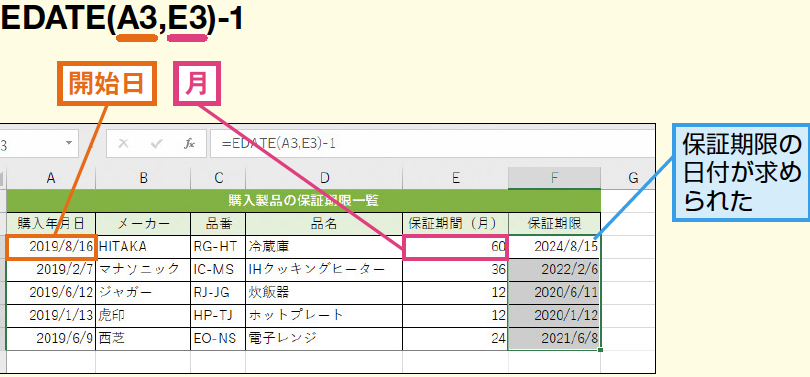Screen dimensions: 810x377
Task: Click the cancel X icon in formula bar
Action: (x=123, y=144)
